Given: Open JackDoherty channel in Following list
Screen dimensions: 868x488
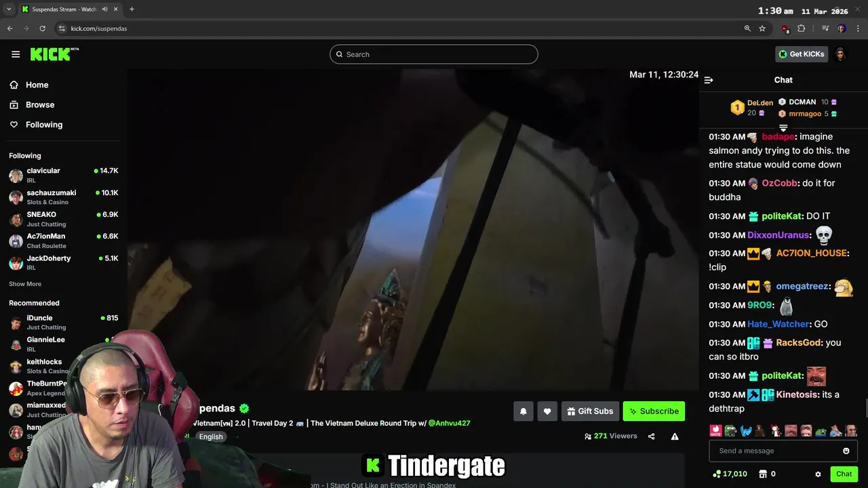Looking at the screenshot, I should (x=64, y=262).
